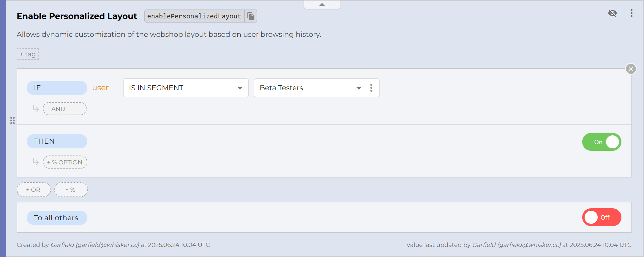Add an AND condition to the rule

pos(64,109)
